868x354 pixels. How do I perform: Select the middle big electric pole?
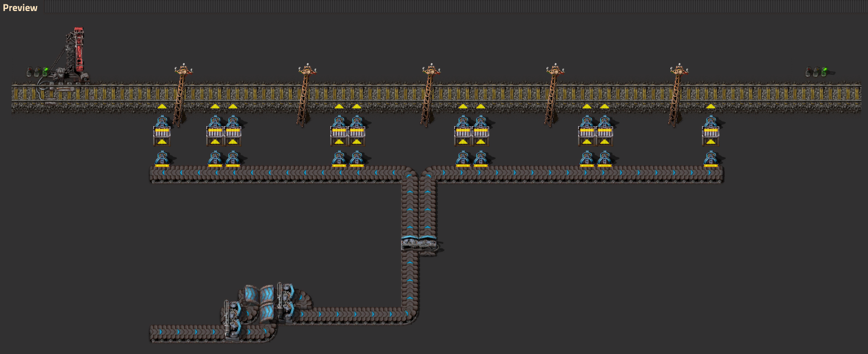tap(429, 94)
